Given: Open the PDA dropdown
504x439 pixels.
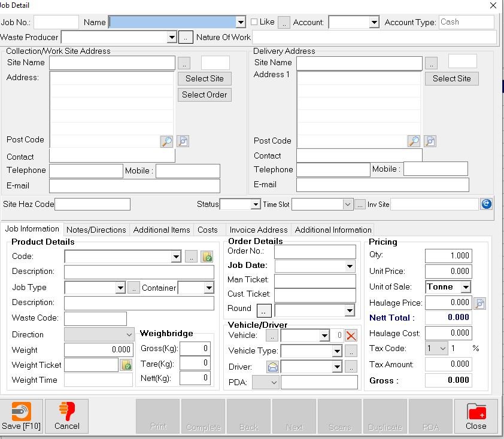Looking at the screenshot, I should [x=274, y=382].
